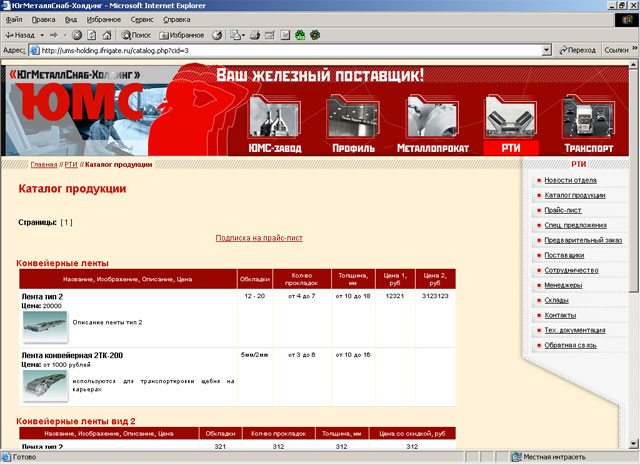Select the highlighted РТИ navigation tab
640x465 pixels.
pos(511,148)
